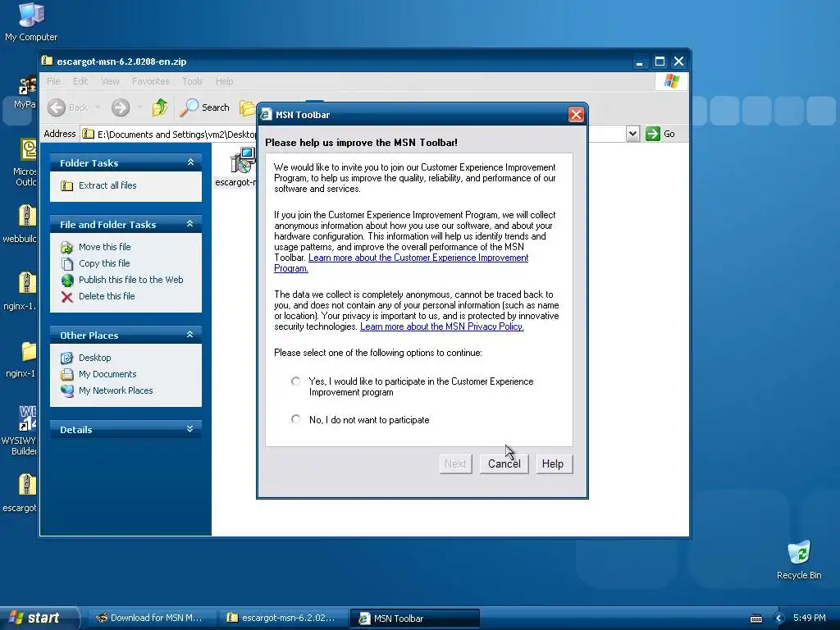Screen dimensions: 840x630
Task: Click Windows flag logo in Explorer
Action: click(x=671, y=81)
